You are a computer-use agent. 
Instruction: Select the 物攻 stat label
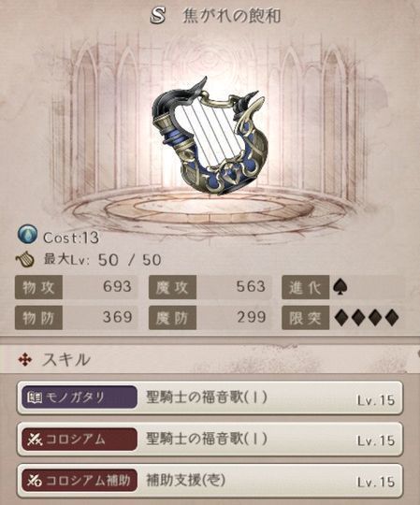[38, 287]
